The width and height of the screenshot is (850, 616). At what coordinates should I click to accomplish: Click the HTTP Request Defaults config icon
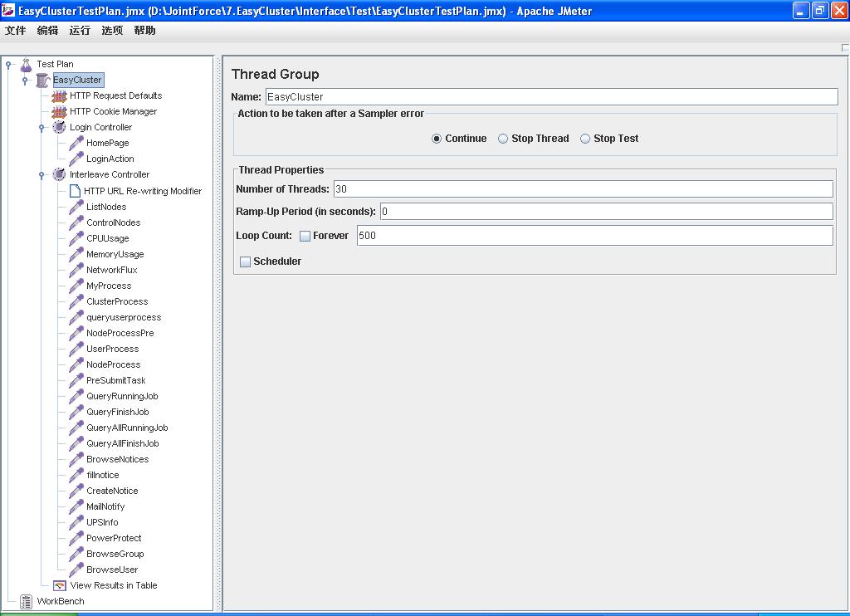pos(59,96)
